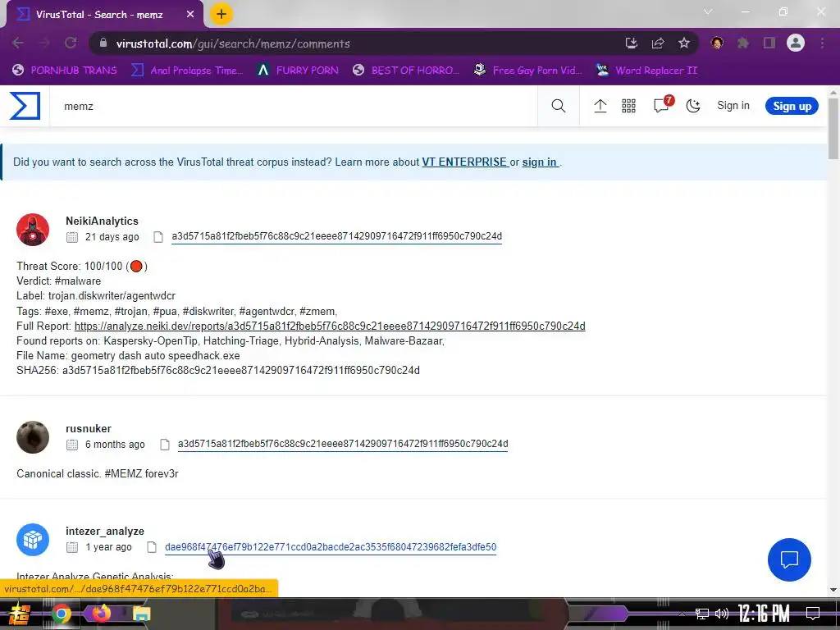Open notifications with red badge 7
The height and width of the screenshot is (630, 840).
click(662, 104)
